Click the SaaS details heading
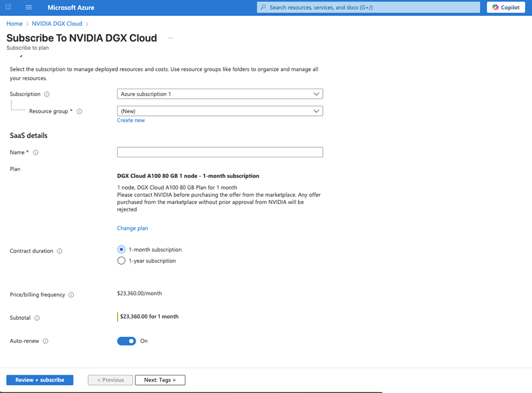The width and height of the screenshot is (532, 393). point(28,135)
